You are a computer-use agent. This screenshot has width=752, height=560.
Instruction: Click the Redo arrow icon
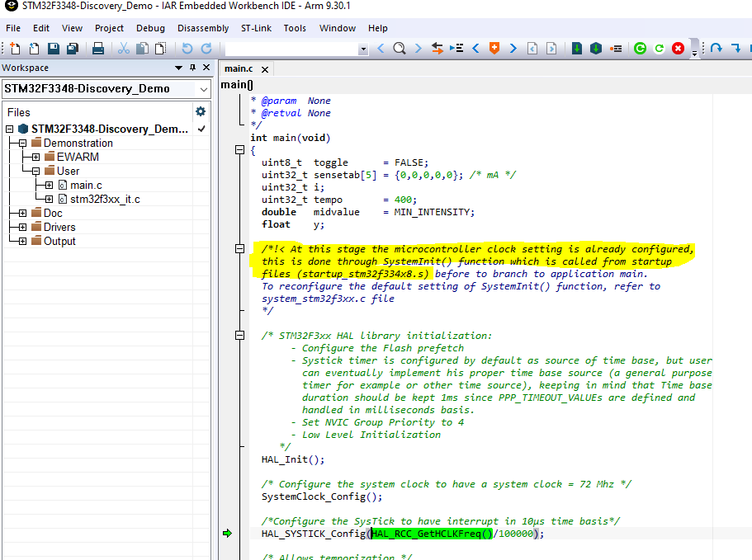coord(206,49)
